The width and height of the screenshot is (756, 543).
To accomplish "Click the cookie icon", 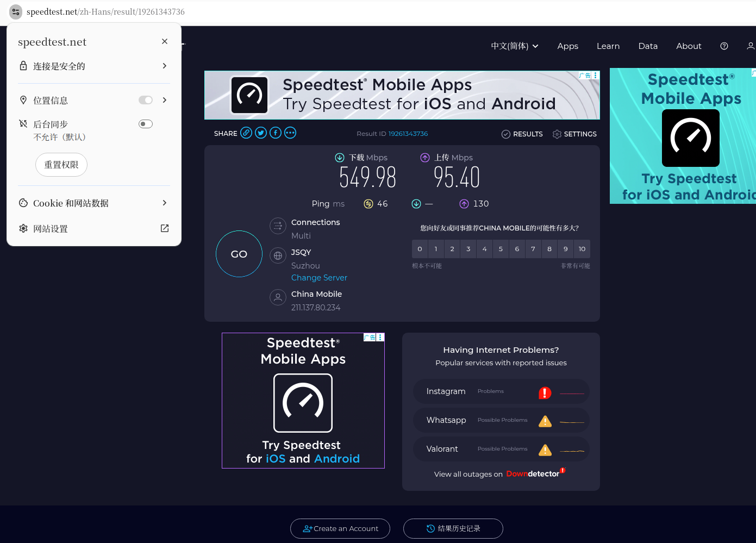I will (x=23, y=203).
